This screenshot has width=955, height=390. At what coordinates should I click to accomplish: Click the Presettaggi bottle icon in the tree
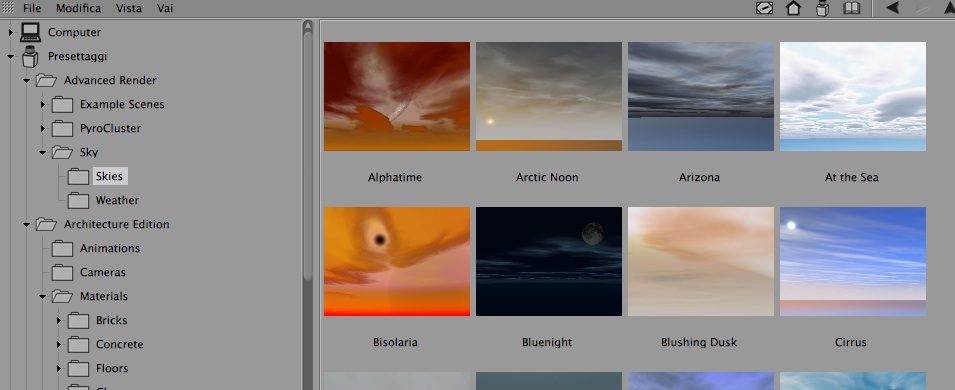tap(30, 56)
